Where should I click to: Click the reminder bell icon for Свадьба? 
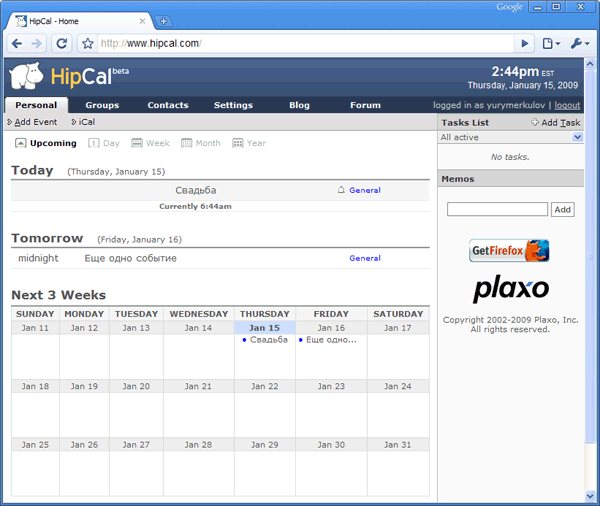tap(341, 190)
